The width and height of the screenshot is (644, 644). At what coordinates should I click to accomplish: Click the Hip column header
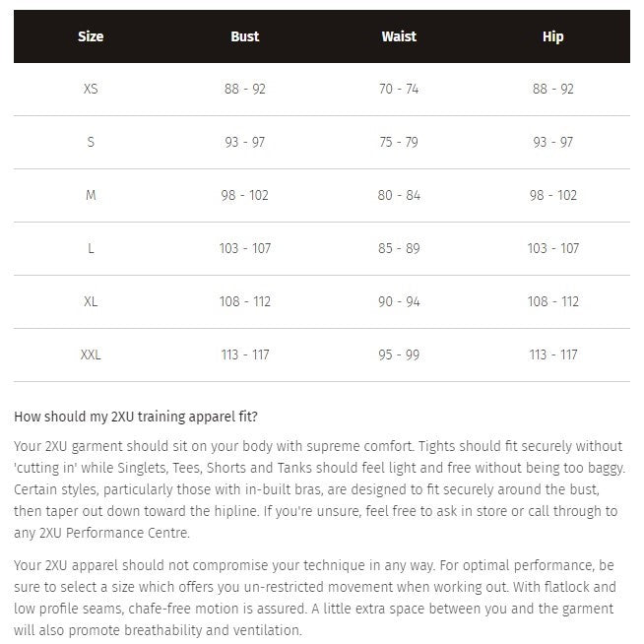pos(553,36)
